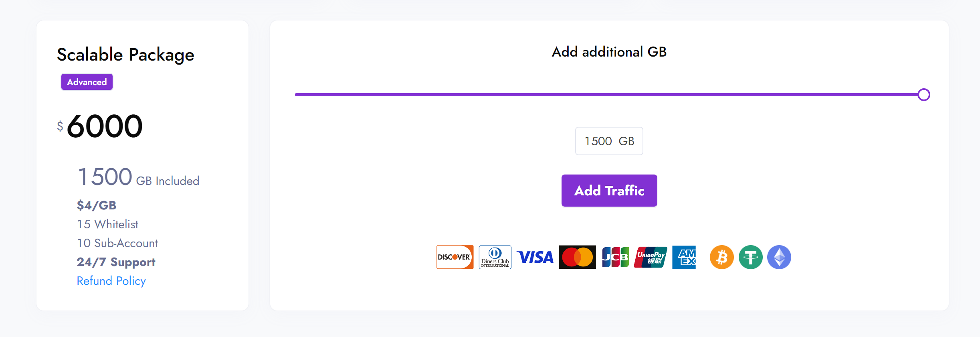Select the Tether crypto icon
The height and width of the screenshot is (337, 980).
click(750, 257)
